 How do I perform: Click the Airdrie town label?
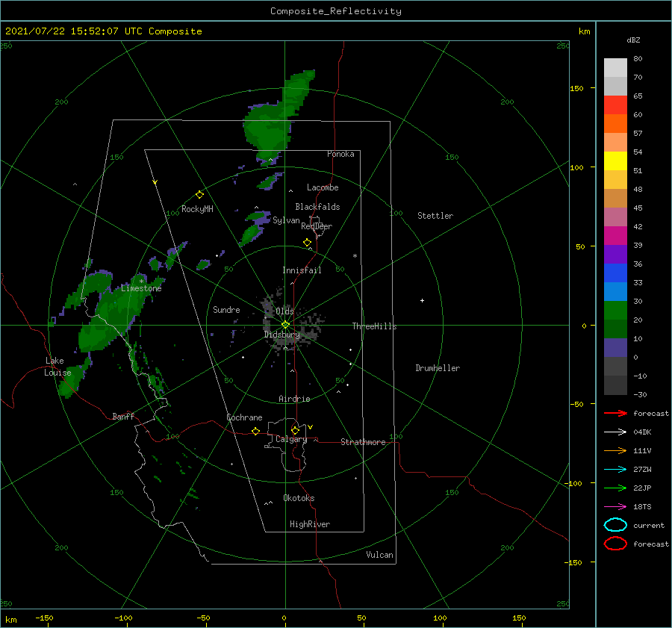(x=294, y=399)
